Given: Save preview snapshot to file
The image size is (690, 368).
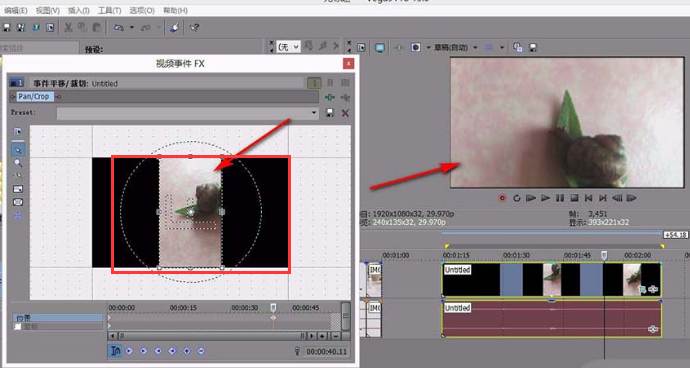Looking at the screenshot, I should [x=533, y=47].
